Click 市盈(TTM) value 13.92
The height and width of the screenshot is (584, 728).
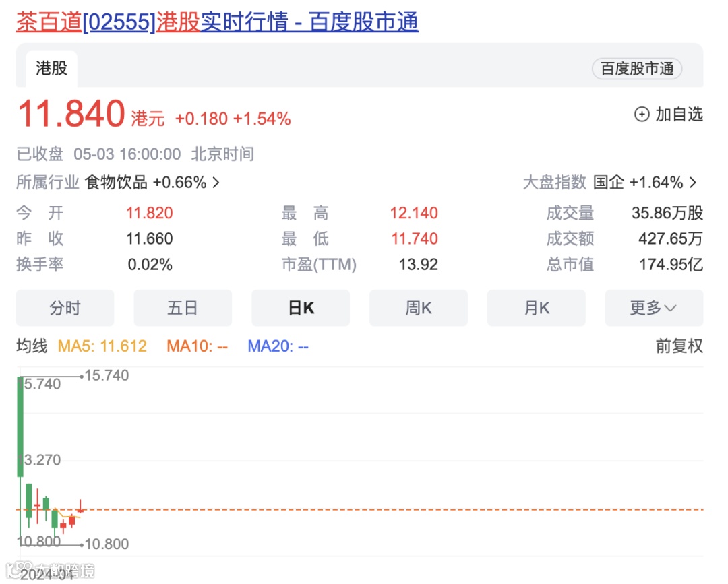419,265
